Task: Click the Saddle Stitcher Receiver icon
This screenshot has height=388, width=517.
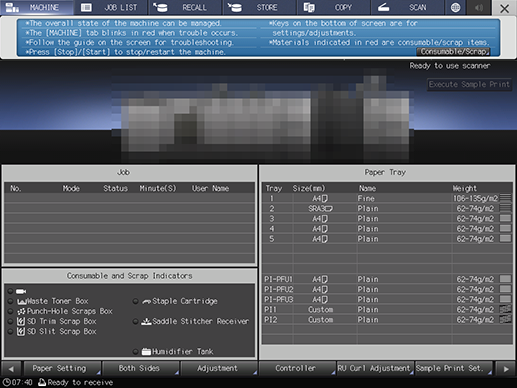Action: (146, 321)
